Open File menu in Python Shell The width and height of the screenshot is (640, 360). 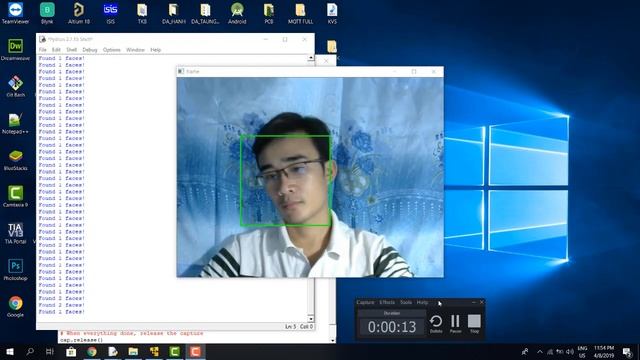pos(42,50)
